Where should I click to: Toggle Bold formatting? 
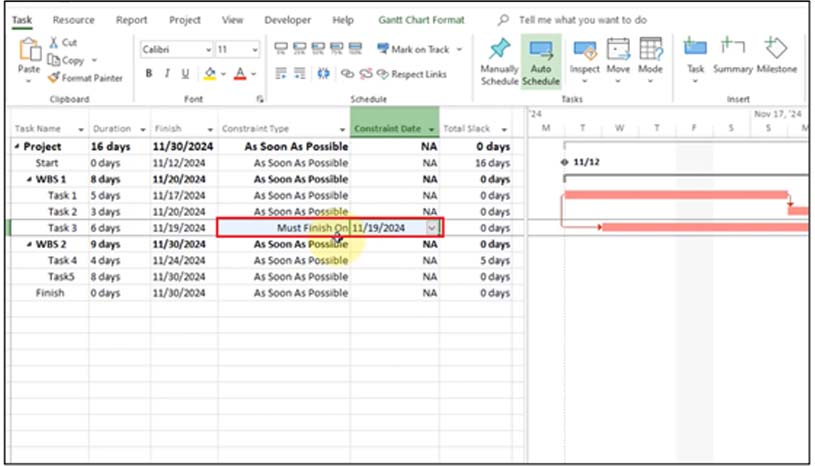(149, 74)
